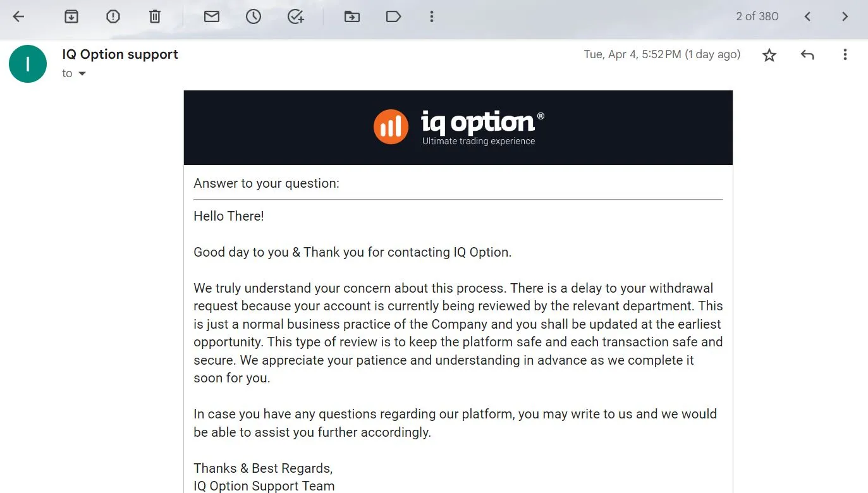Expand recipient details arrow next to 'to'

tap(82, 74)
